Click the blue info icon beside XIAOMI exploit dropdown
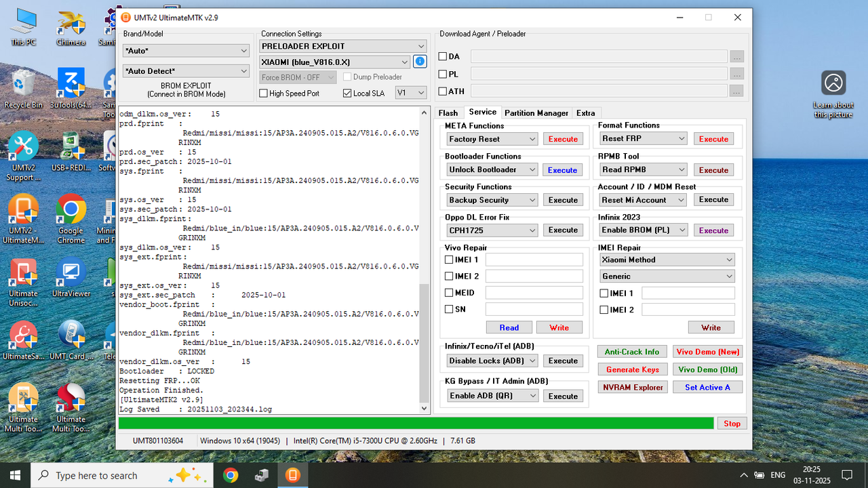The width and height of the screenshot is (868, 488). (419, 61)
